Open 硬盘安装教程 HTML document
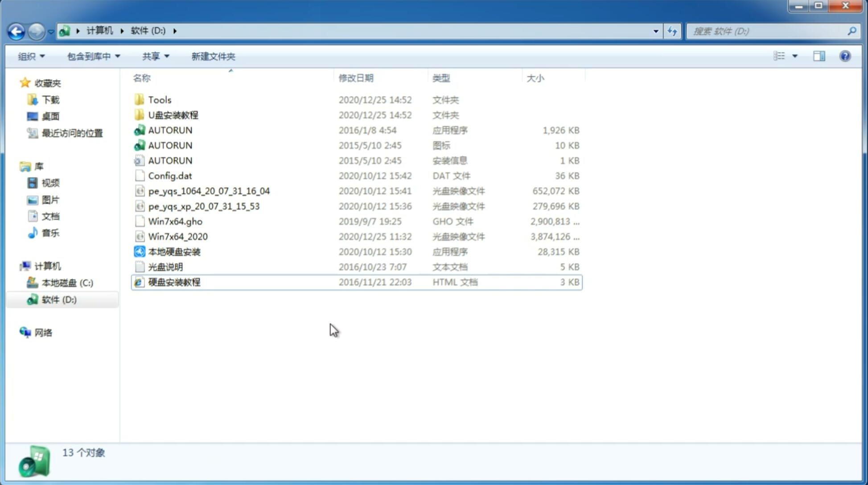The height and width of the screenshot is (485, 868). click(174, 282)
